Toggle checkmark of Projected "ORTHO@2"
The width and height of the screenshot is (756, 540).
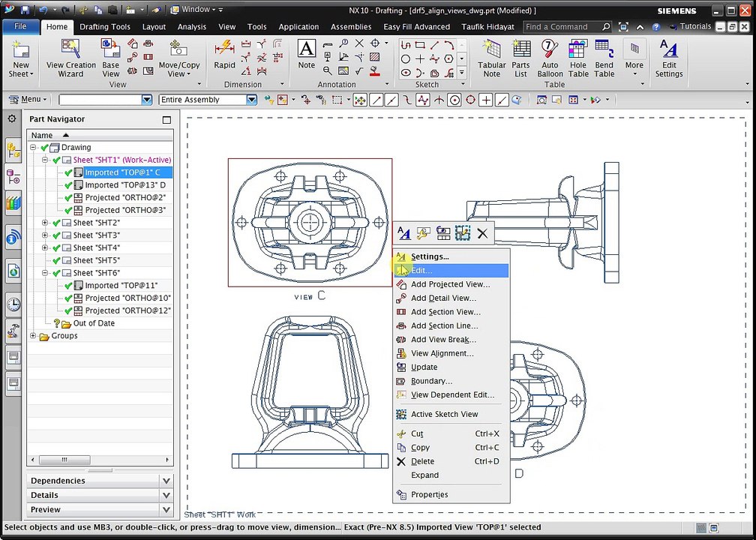coord(68,198)
